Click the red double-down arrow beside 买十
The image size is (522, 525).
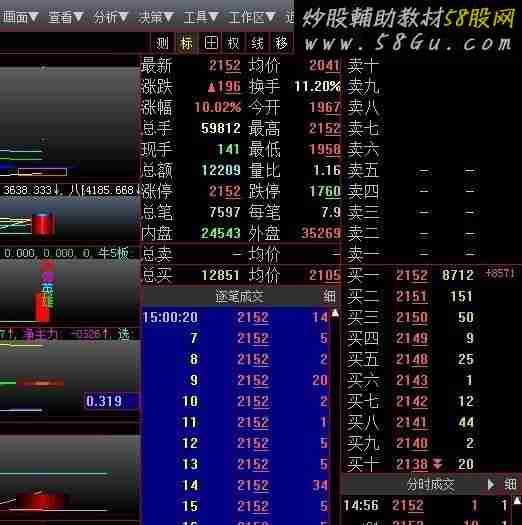pyautogui.click(x=438, y=464)
